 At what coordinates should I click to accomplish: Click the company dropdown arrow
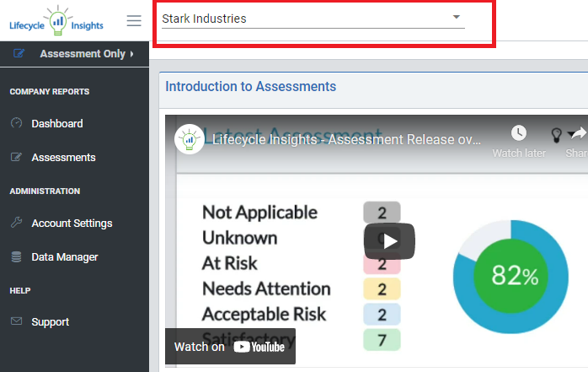tap(456, 17)
